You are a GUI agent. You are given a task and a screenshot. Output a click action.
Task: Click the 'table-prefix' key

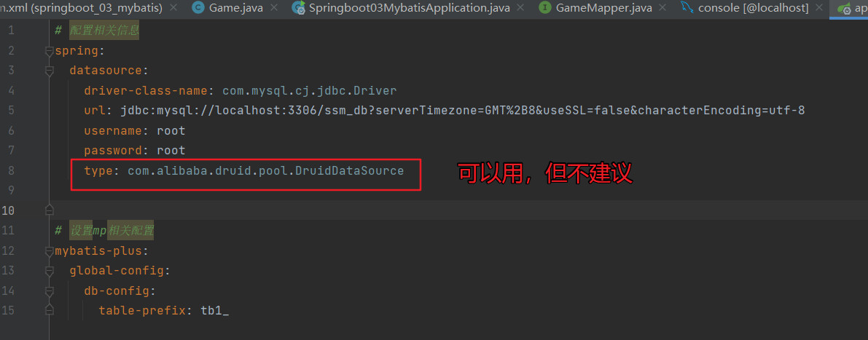[x=141, y=310]
